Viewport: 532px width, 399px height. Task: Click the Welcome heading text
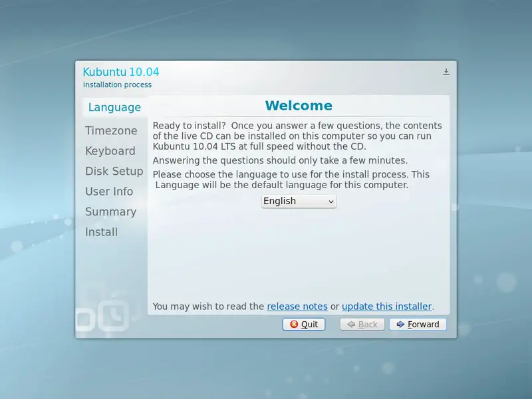(x=299, y=106)
